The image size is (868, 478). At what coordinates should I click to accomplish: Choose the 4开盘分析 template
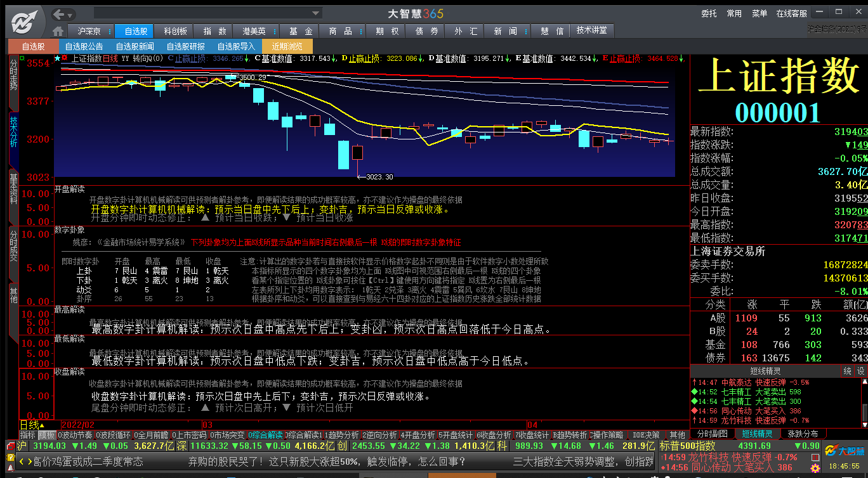pos(419,435)
